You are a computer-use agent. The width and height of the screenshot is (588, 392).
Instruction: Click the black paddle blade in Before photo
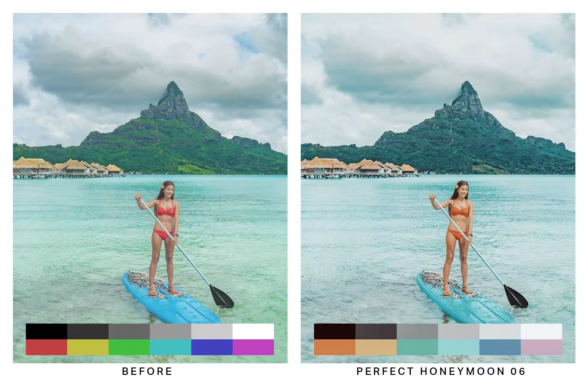coord(222,296)
